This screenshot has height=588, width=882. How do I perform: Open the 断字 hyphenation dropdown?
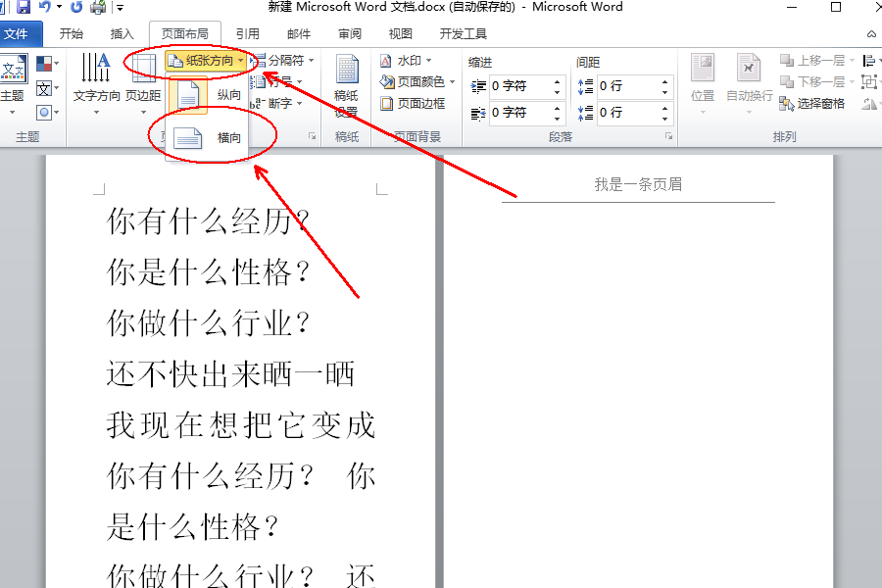(276, 104)
